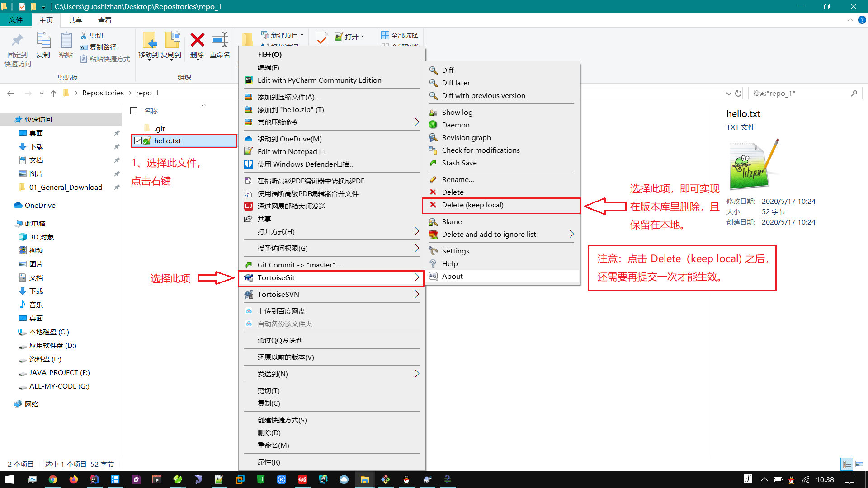This screenshot has width=868, height=488.
Task: Switch to the View ribbon tab
Action: click(x=104, y=20)
